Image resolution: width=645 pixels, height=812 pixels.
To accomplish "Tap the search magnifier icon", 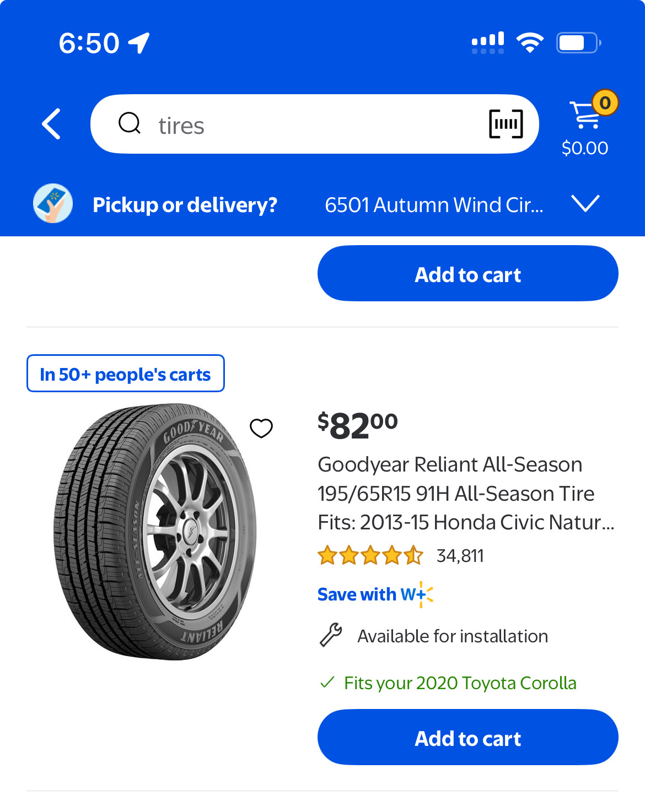I will pyautogui.click(x=130, y=123).
